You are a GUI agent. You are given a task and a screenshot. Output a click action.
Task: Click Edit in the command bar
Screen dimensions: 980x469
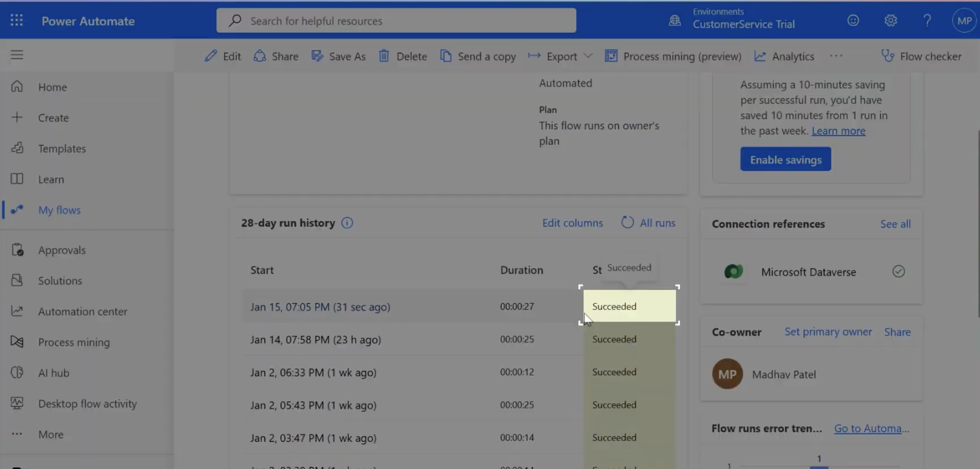click(x=223, y=56)
